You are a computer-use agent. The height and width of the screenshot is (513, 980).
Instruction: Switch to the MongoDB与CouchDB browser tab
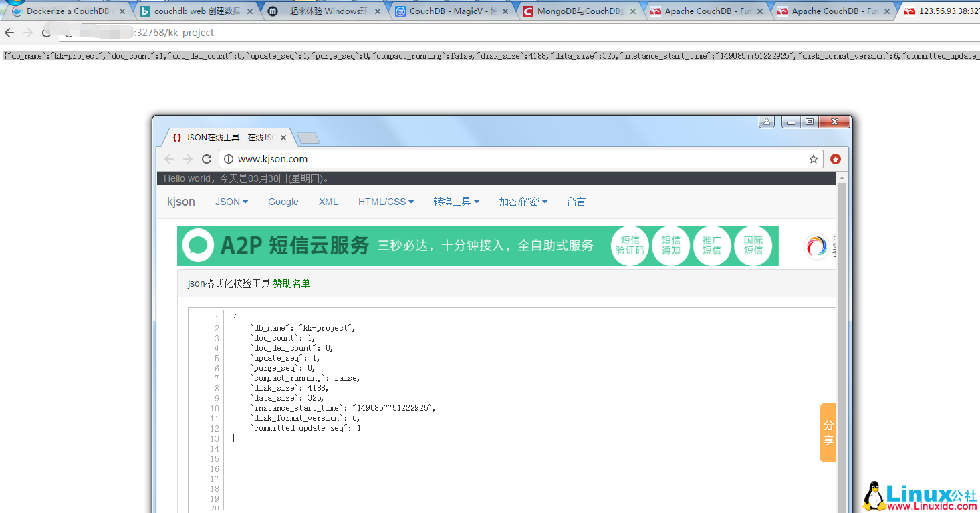[x=579, y=11]
